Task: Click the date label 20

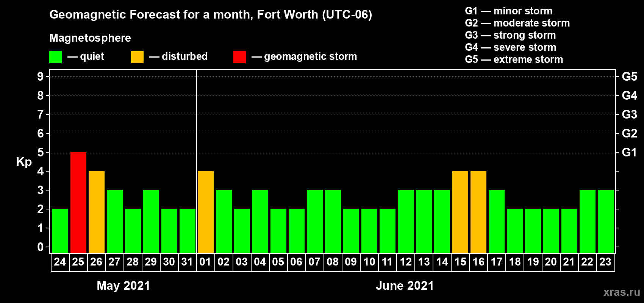Action: (x=551, y=262)
